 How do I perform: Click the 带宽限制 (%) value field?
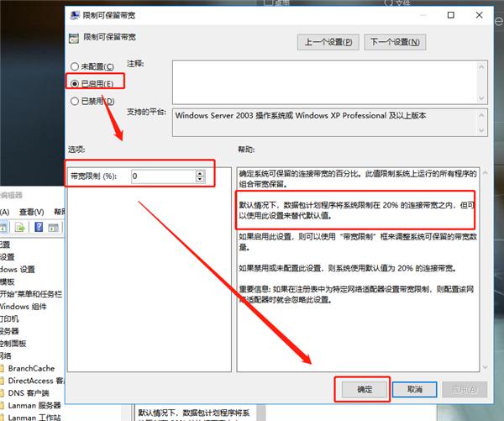(163, 176)
